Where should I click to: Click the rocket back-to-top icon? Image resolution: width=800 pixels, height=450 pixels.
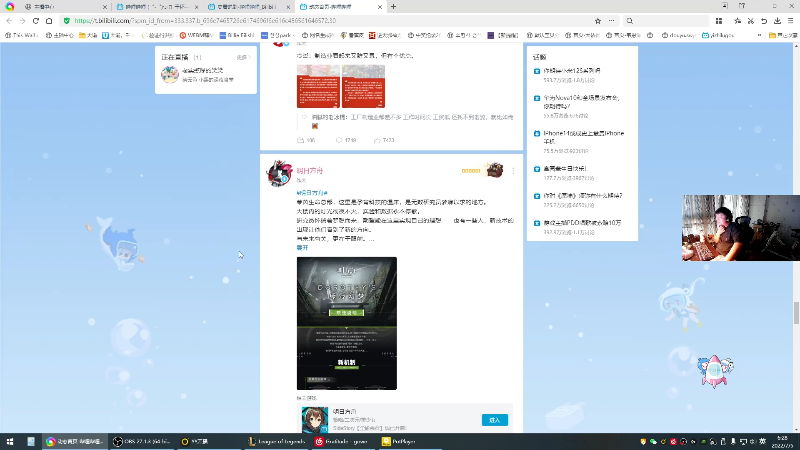coord(715,370)
